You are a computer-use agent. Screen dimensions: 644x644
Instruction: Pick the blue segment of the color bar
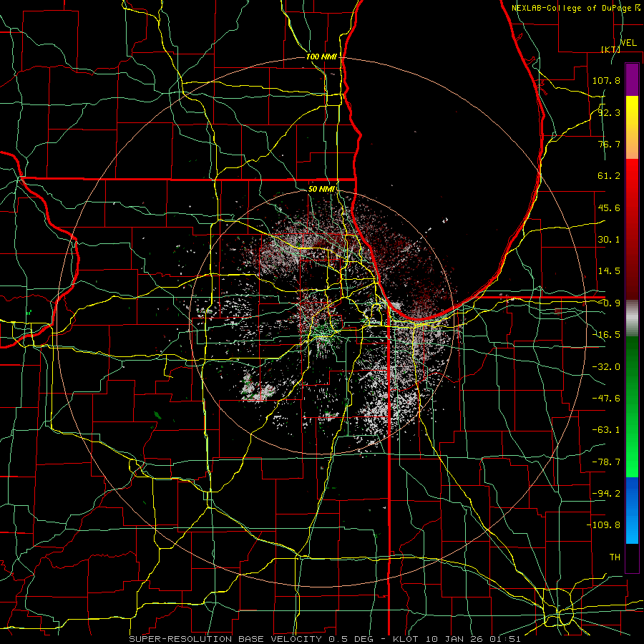[632, 510]
